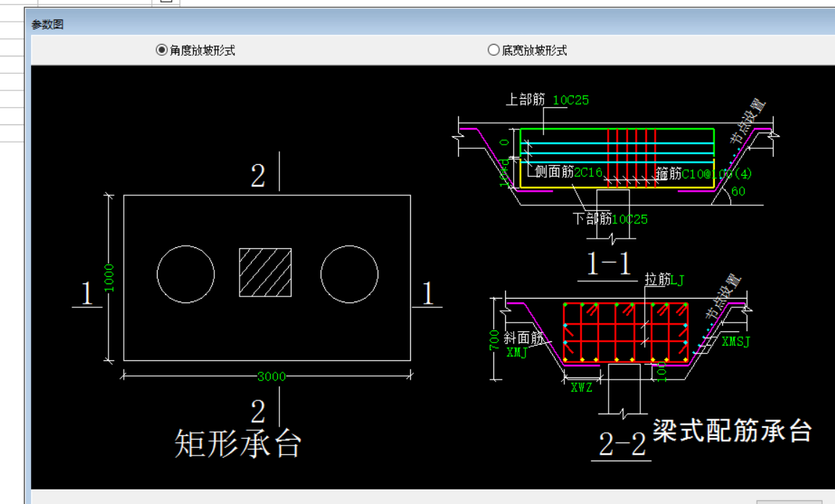Click the plan length value 3000

271,377
